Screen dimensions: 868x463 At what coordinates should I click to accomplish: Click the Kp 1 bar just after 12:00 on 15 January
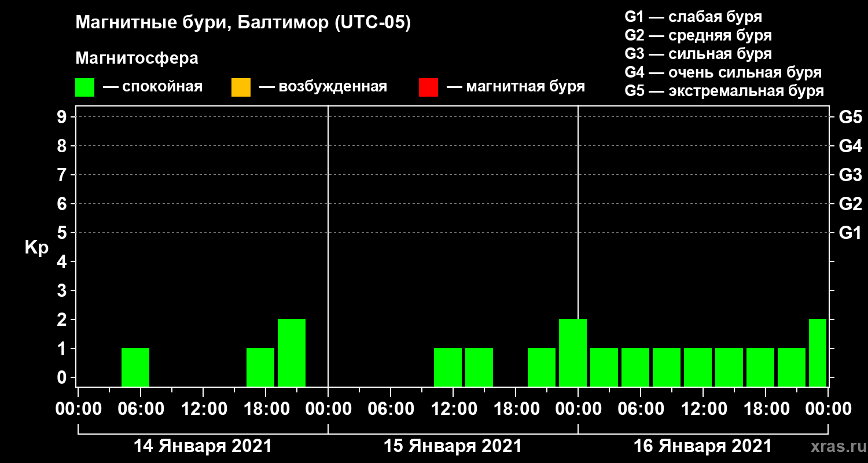(479, 367)
